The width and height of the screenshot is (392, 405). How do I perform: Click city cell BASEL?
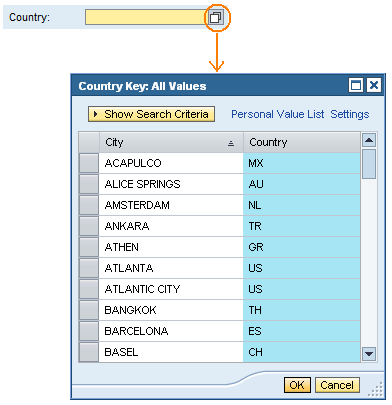point(171,352)
